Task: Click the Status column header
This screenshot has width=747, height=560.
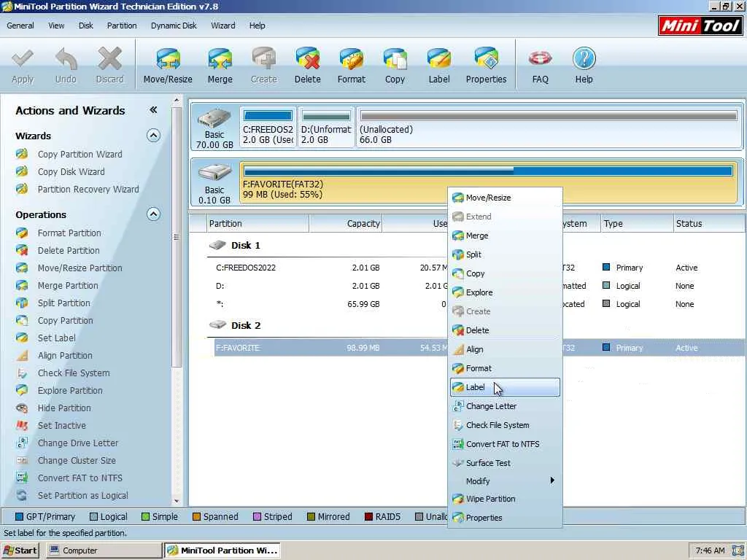Action: click(x=708, y=223)
